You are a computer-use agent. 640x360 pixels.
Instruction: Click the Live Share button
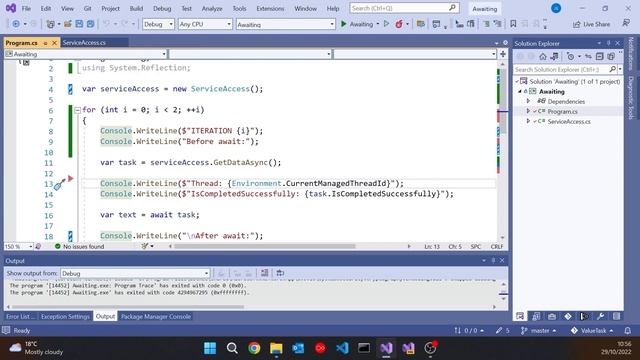tap(591, 24)
